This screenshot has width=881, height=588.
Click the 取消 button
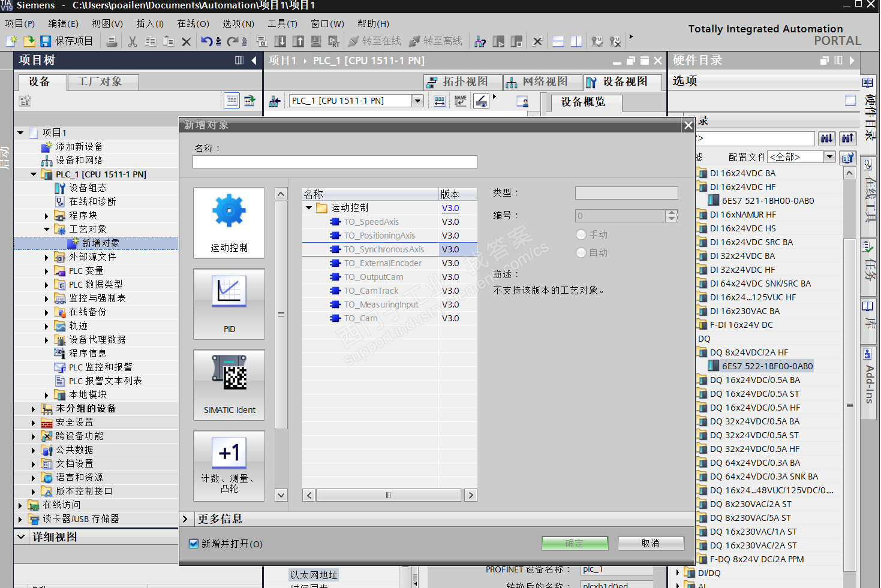651,544
